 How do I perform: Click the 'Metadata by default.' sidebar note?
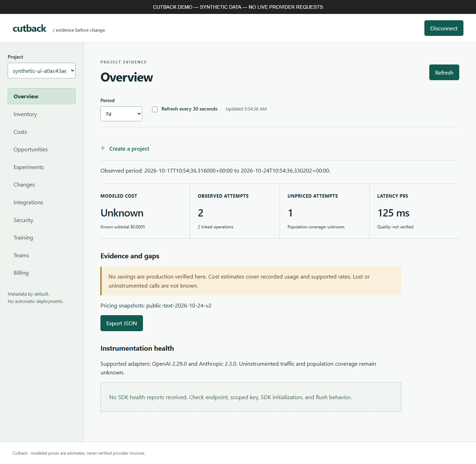click(x=28, y=294)
